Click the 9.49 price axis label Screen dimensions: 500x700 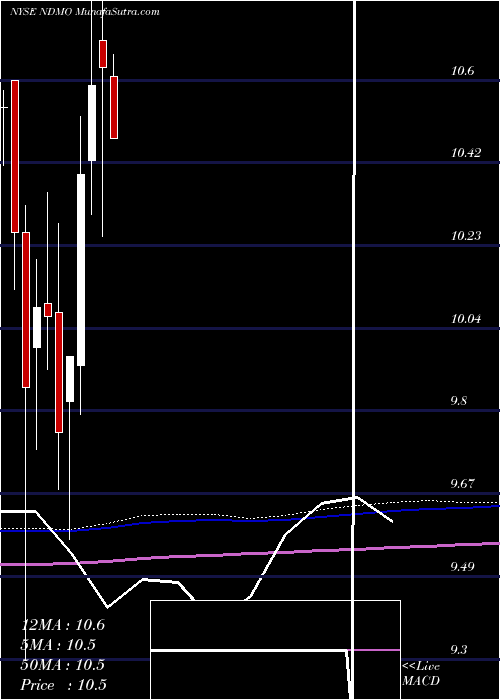tap(462, 567)
